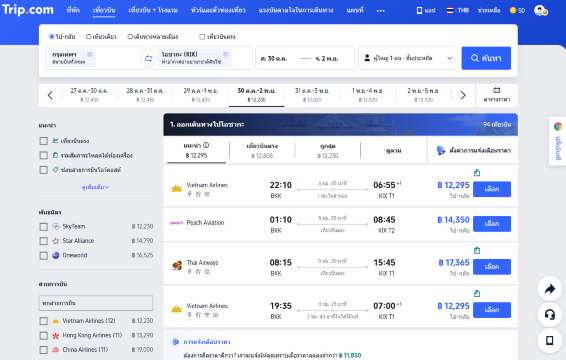
Task: Click the Peach Aviation airline logo
Action: click(177, 223)
